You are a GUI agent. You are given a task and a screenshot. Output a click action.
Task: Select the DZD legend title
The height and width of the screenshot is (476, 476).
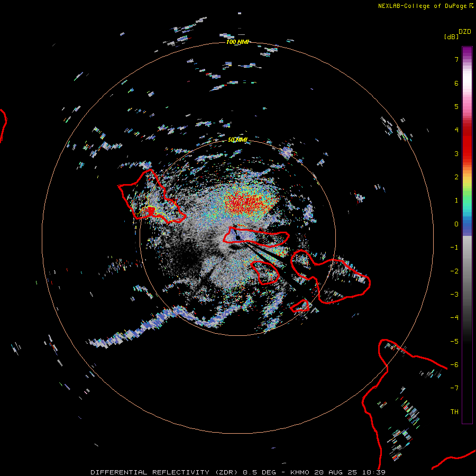pos(464,32)
